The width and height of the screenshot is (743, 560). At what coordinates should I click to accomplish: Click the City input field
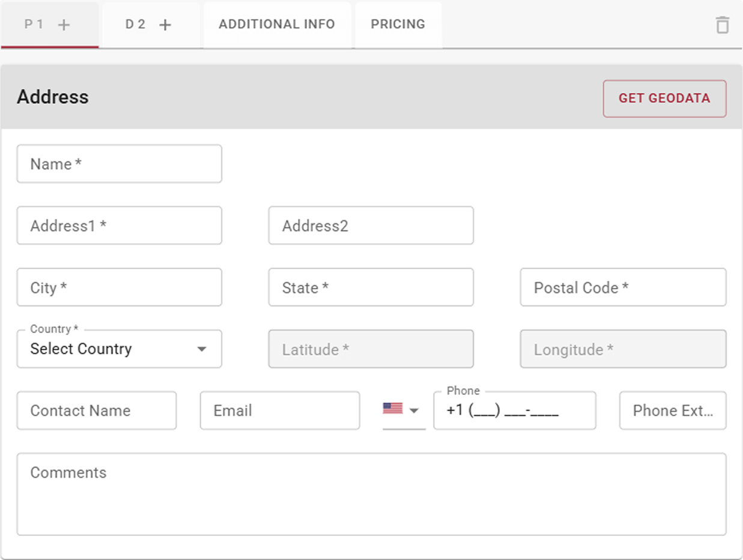[x=119, y=288]
